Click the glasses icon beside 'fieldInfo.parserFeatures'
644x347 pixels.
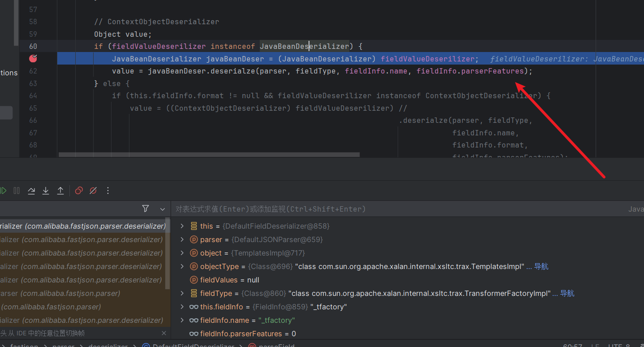[x=193, y=334]
